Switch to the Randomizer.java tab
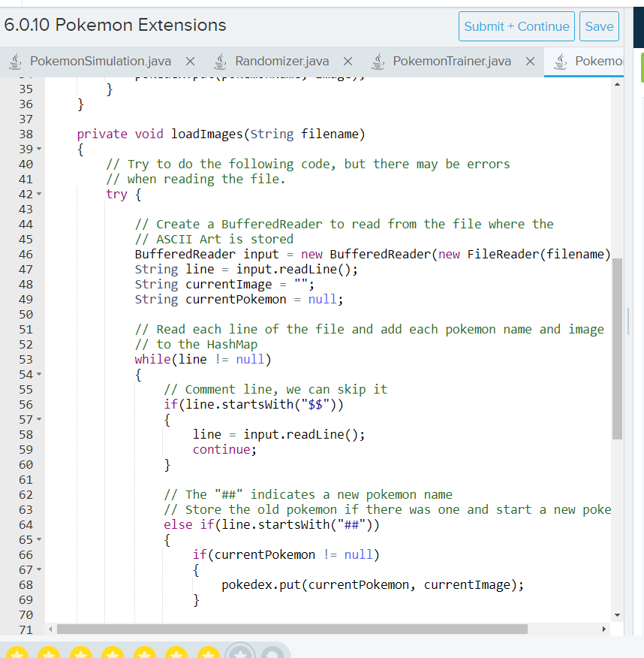The image size is (644, 658). tap(281, 62)
